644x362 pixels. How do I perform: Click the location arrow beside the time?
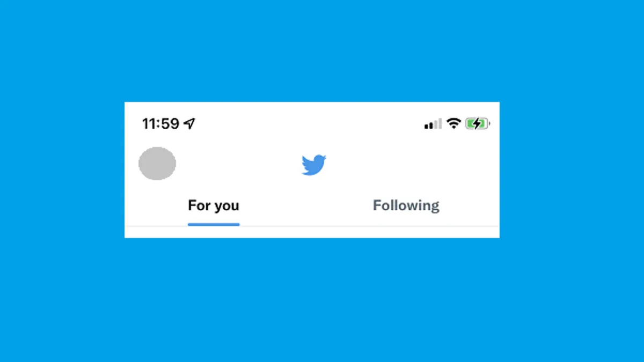[189, 124]
